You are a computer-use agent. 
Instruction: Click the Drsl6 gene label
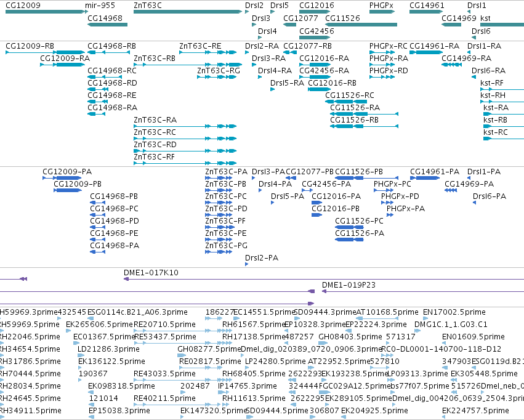[x=481, y=31]
